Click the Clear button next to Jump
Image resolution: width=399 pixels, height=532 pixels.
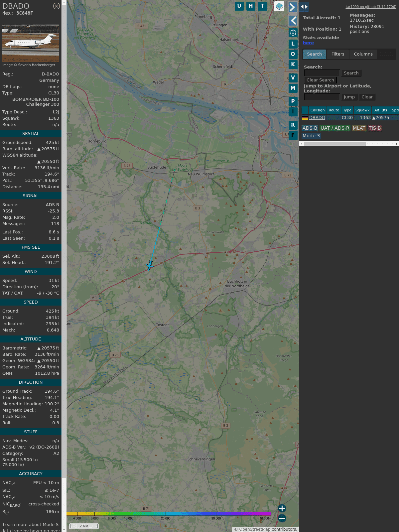367,97
